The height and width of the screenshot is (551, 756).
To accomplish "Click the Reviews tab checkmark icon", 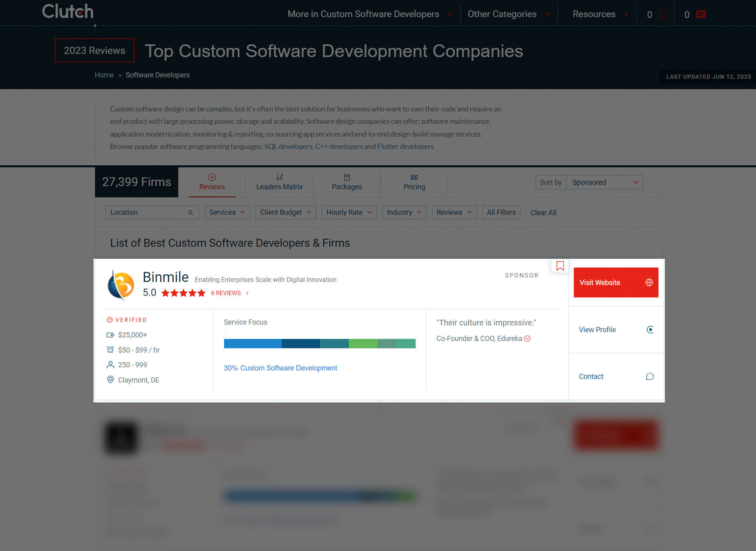I will point(212,177).
